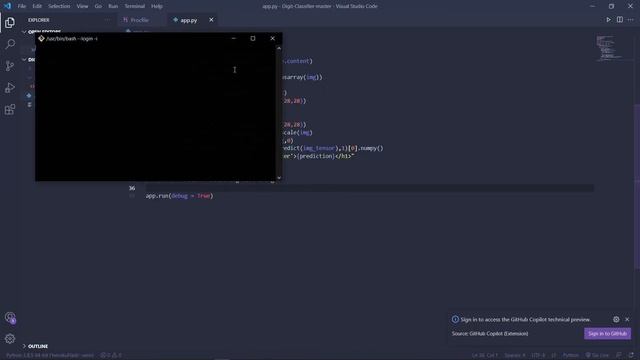
Task: Open the Help menu
Action: click(157, 6)
